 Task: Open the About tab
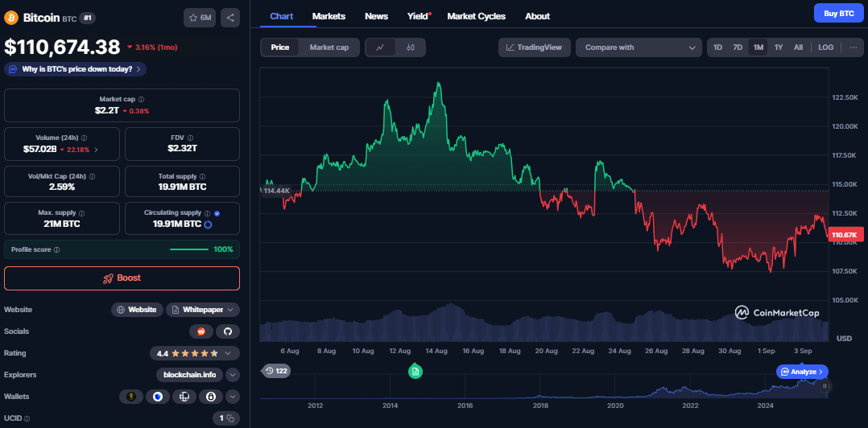[538, 17]
